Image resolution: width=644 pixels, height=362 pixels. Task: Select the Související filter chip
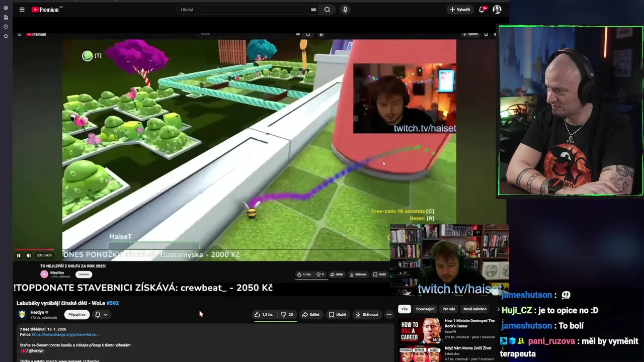click(x=425, y=309)
